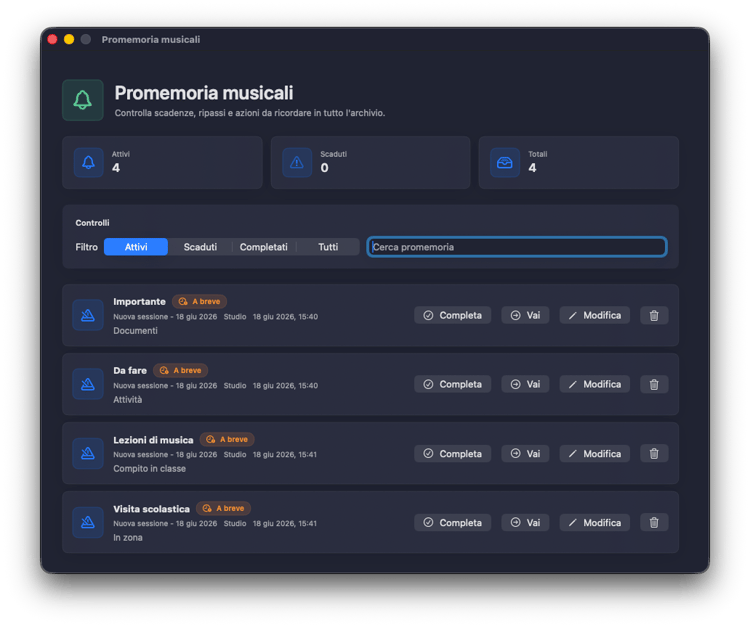The image size is (750, 627).
Task: Go to Importante session with Vai
Action: coord(525,315)
